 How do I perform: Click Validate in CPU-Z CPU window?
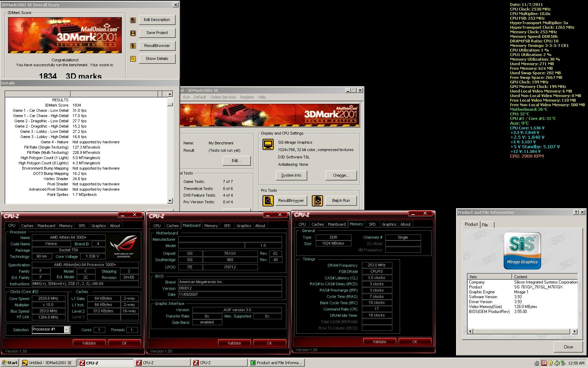pos(89,343)
